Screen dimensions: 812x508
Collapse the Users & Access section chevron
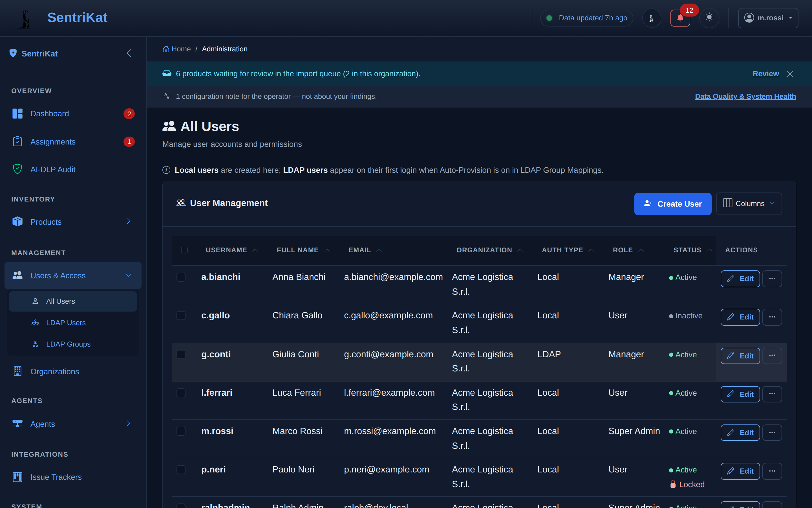click(x=129, y=275)
